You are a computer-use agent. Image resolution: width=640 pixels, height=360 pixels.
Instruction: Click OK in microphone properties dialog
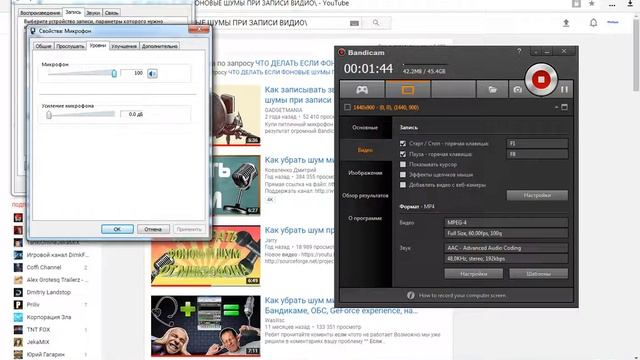coord(117,229)
